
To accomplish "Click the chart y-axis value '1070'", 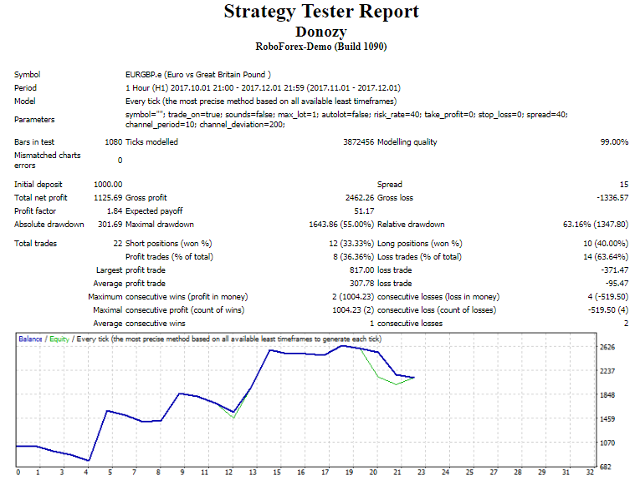I will 607,443.
